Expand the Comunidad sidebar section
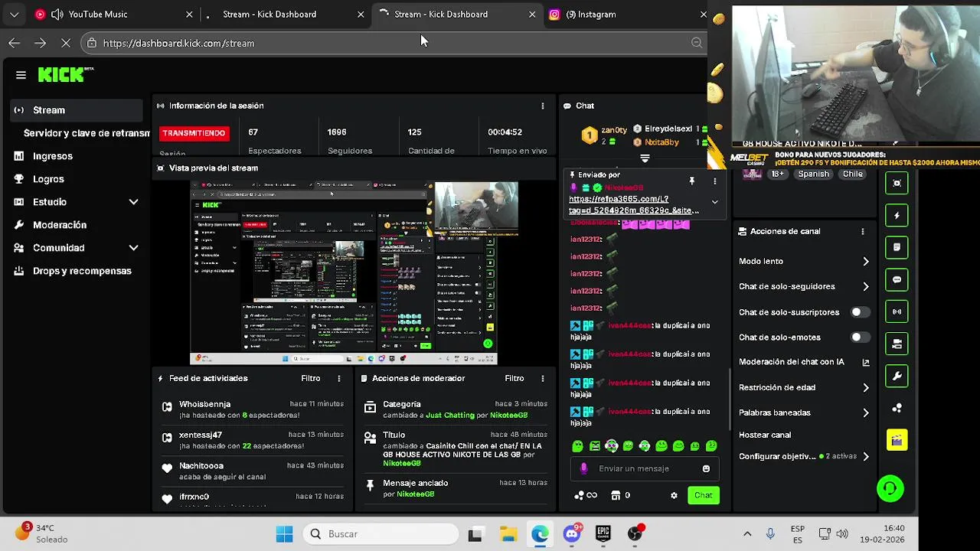This screenshot has height=551, width=980. point(133,248)
